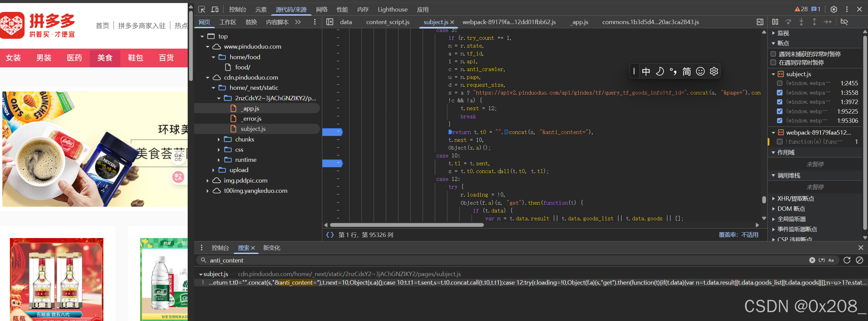The height and width of the screenshot is (321, 868).
Task: Pause script execution
Action: [x=775, y=22]
